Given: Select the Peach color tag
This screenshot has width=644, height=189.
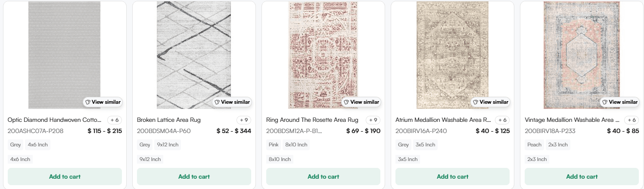Looking at the screenshot, I should pyautogui.click(x=534, y=145).
